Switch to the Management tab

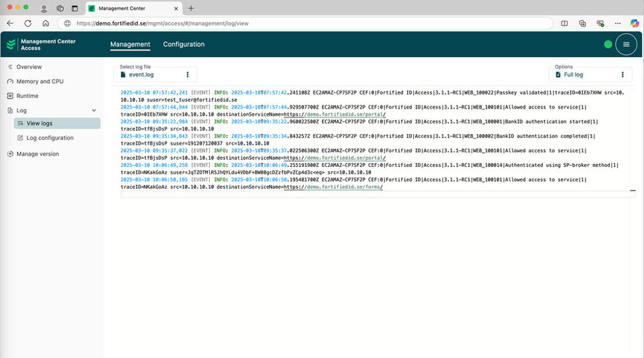click(130, 44)
